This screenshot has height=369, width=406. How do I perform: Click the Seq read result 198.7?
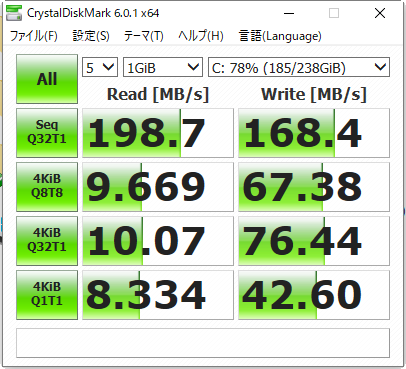point(158,133)
